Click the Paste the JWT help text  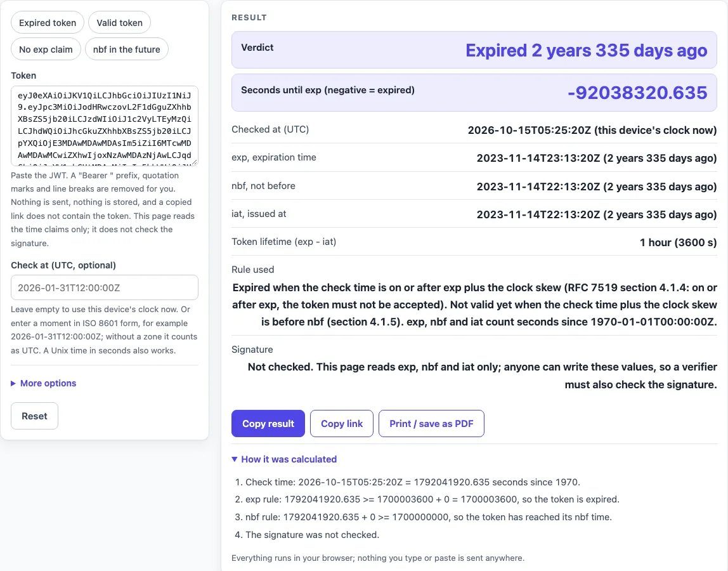click(103, 209)
